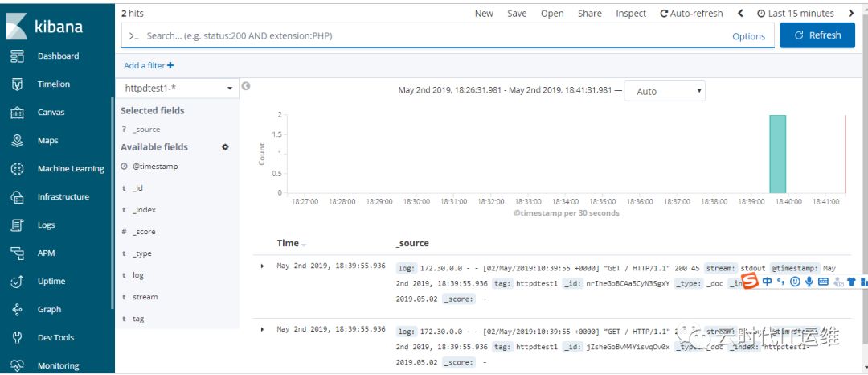Click Inspect in top menu
This screenshot has height=375, width=868.
pyautogui.click(x=631, y=14)
